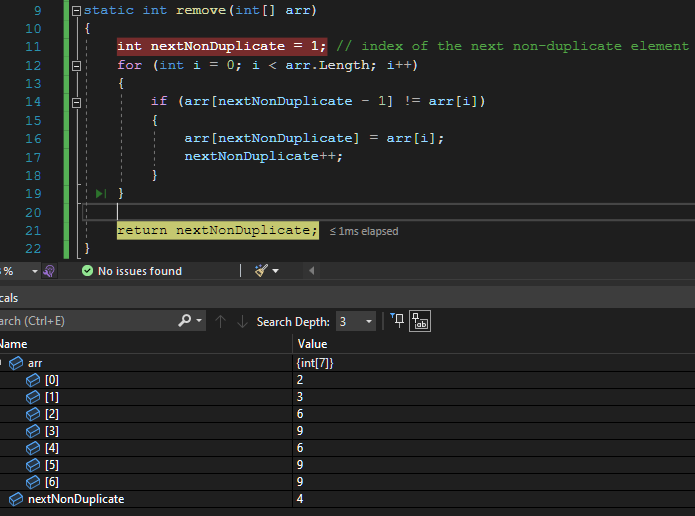
Task: Click the green checkmark health indicator icon
Action: (x=87, y=271)
